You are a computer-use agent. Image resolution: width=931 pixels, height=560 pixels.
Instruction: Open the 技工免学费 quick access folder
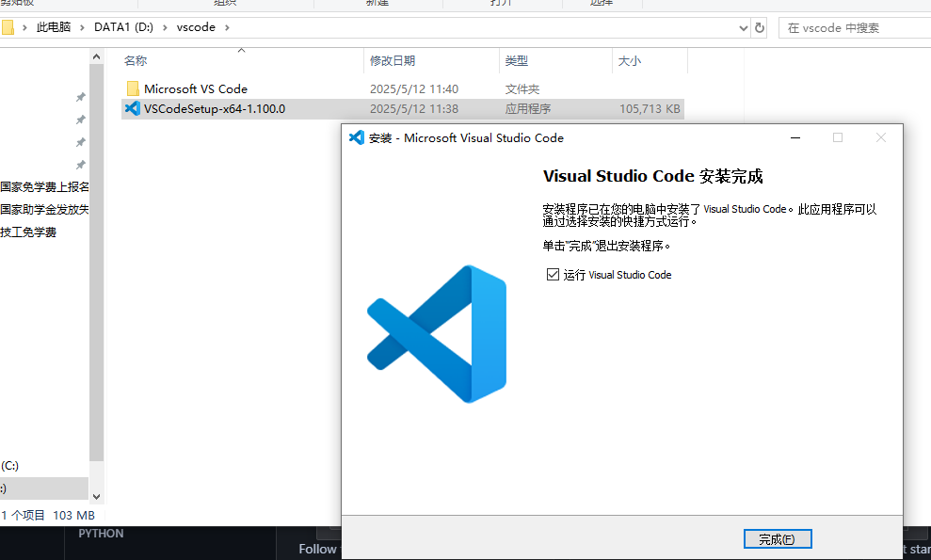[x=28, y=232]
